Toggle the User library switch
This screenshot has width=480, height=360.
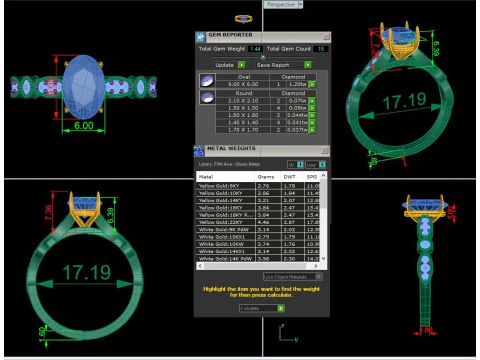pyautogui.click(x=322, y=165)
